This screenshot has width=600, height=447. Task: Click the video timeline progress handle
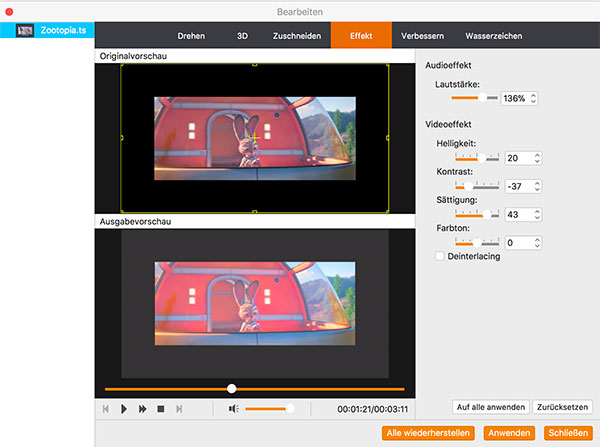[231, 389]
